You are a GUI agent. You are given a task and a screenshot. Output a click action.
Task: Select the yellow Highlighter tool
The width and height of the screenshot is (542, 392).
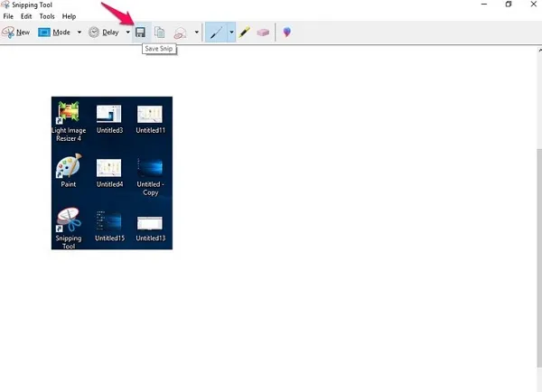point(245,32)
